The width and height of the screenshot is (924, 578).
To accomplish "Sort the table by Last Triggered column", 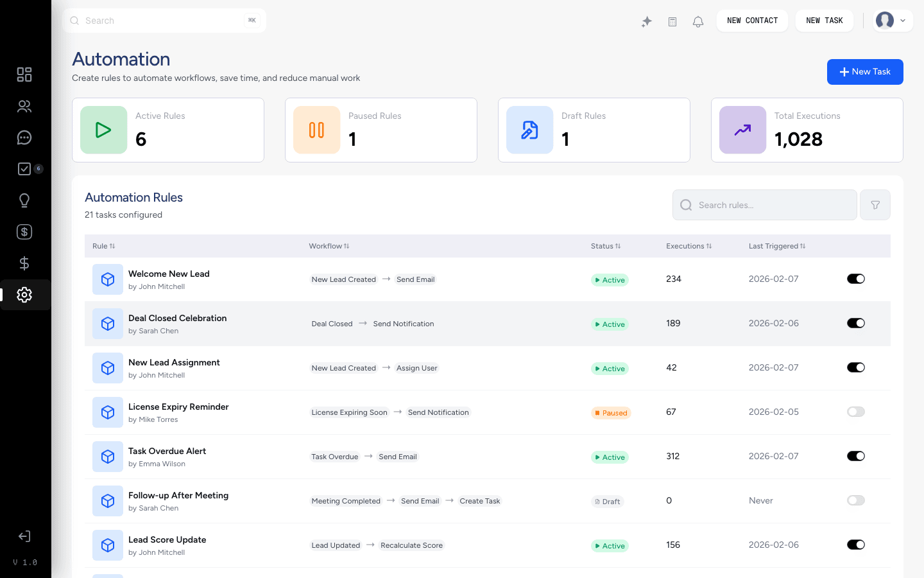I will click(776, 246).
